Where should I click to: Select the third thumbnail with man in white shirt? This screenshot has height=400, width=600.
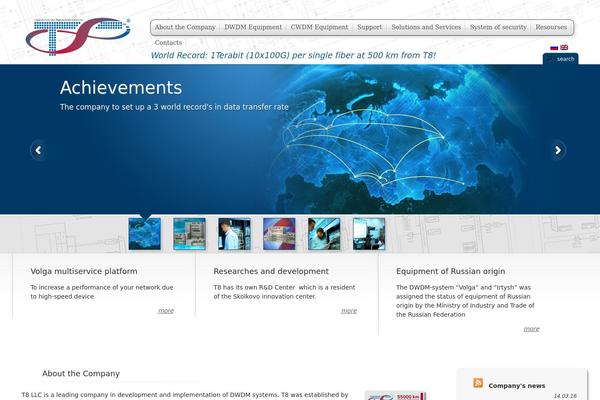pyautogui.click(x=234, y=234)
